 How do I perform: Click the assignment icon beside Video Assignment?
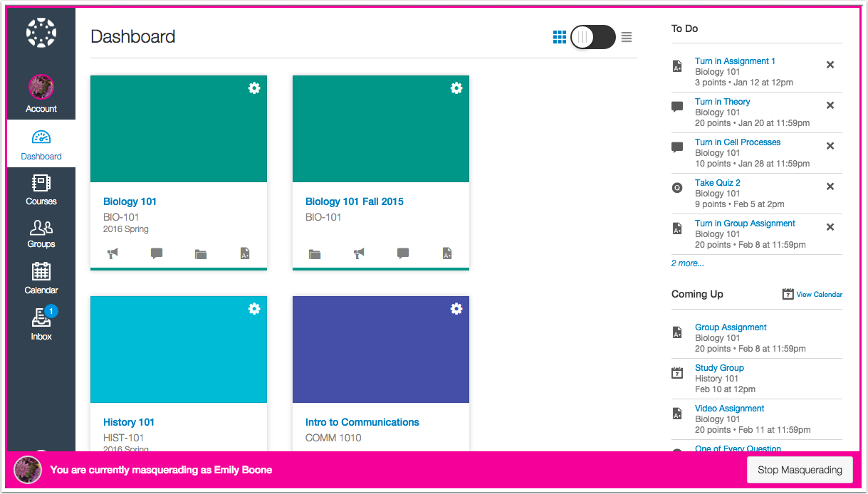tap(677, 413)
